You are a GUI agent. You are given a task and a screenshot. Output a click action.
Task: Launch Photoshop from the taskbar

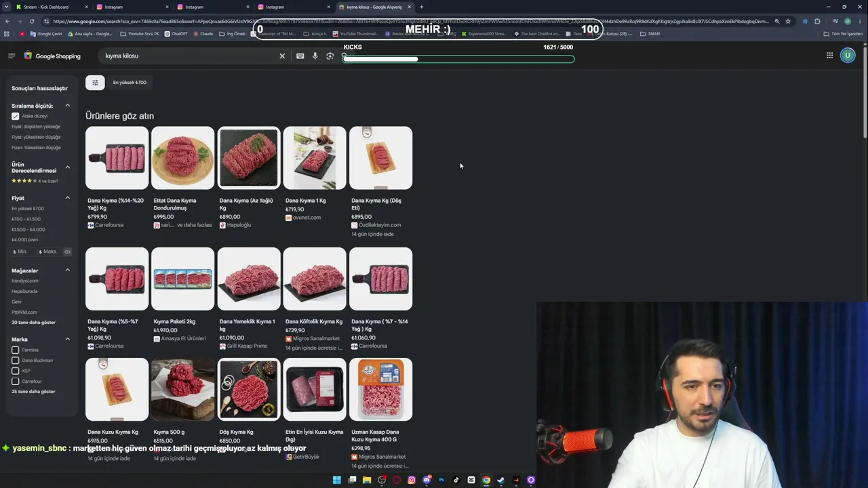(441, 480)
